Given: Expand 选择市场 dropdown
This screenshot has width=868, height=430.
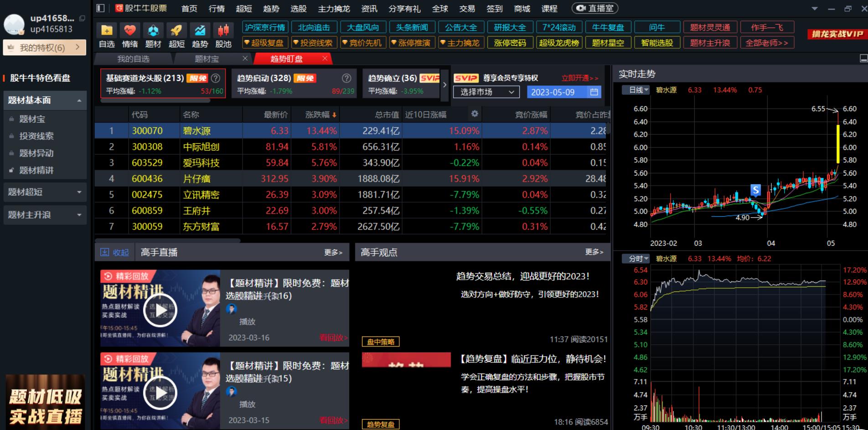Looking at the screenshot, I should (x=486, y=92).
